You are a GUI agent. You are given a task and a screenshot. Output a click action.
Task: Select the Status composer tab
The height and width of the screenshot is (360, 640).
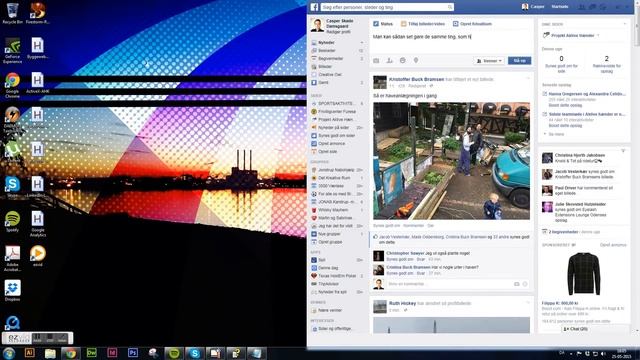click(x=383, y=24)
